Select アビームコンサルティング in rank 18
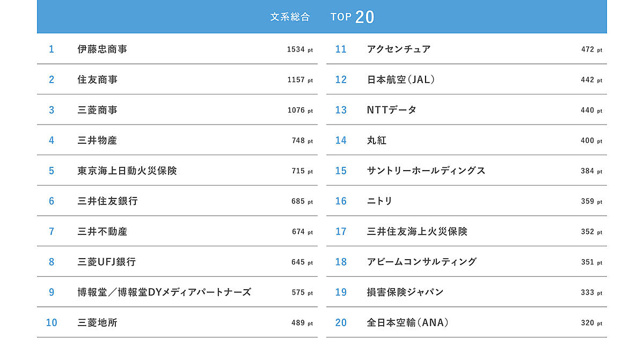This screenshot has height=338, width=644. click(422, 262)
